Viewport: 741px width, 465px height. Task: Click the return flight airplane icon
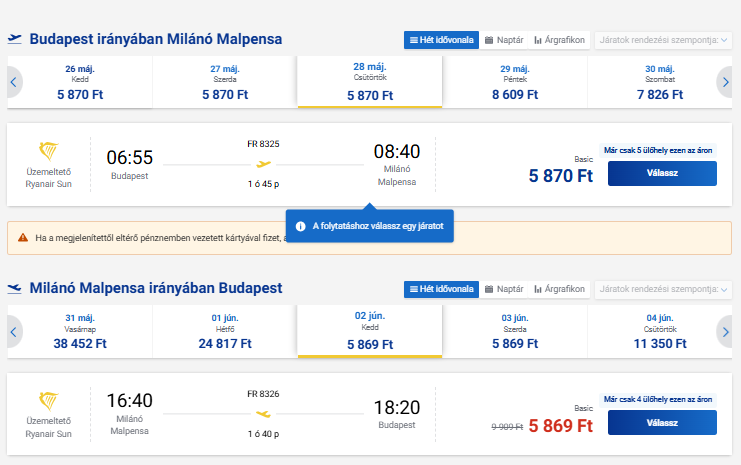click(264, 413)
